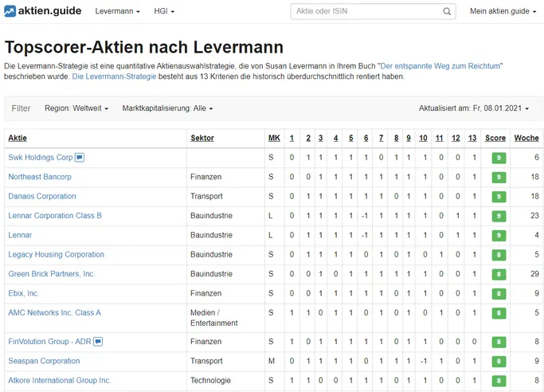Sort table by Sektor column
Screen dimensions: 544x392
202,138
